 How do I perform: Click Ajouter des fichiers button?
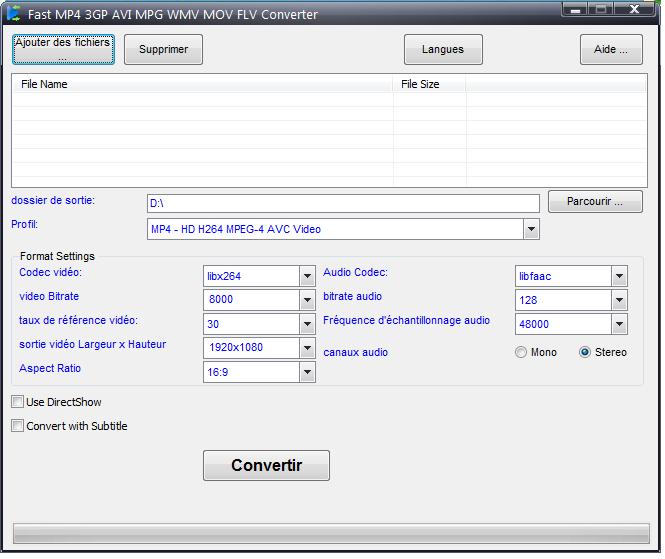click(63, 50)
